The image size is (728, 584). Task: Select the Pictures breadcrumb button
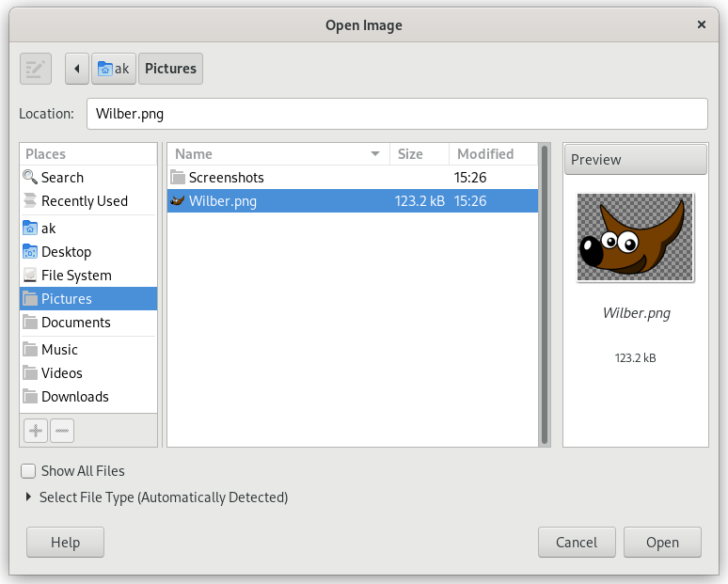[170, 69]
